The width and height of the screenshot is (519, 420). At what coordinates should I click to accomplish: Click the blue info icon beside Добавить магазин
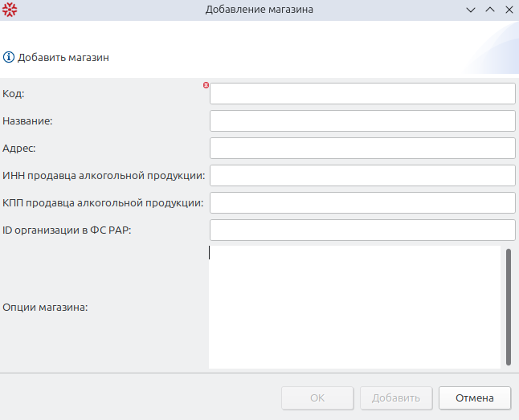9,57
